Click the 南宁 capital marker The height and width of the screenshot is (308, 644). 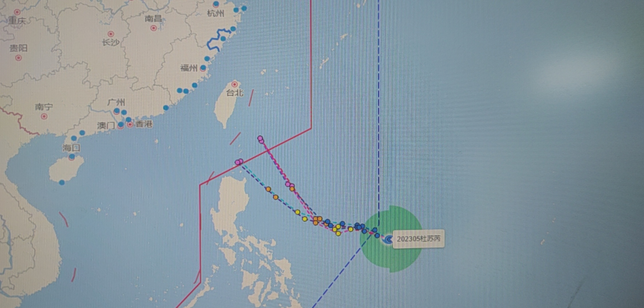coord(44,116)
